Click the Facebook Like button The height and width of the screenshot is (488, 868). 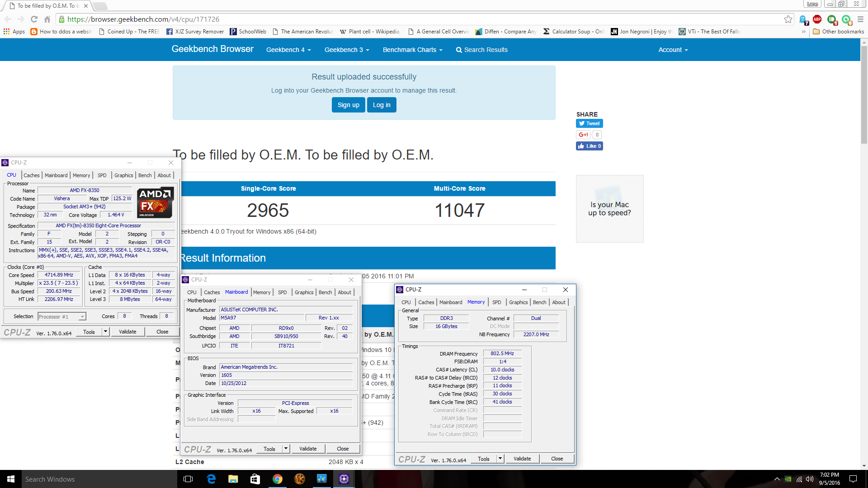pyautogui.click(x=589, y=146)
